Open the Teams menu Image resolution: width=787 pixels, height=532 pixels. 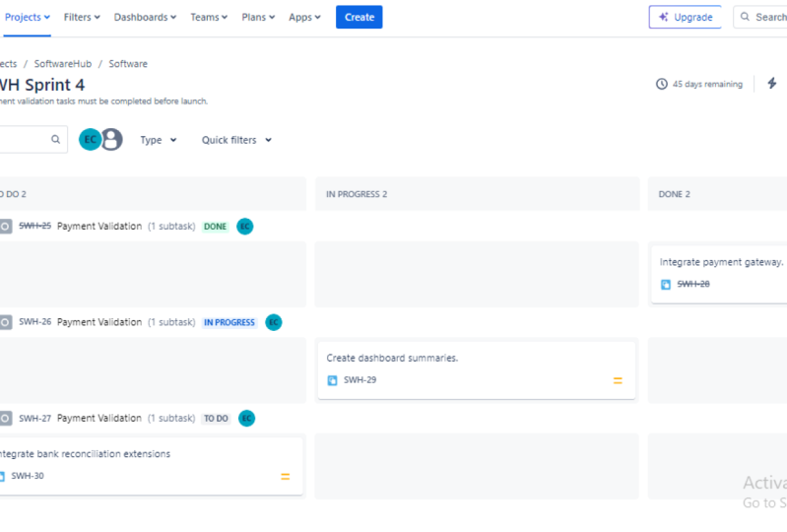(x=209, y=17)
